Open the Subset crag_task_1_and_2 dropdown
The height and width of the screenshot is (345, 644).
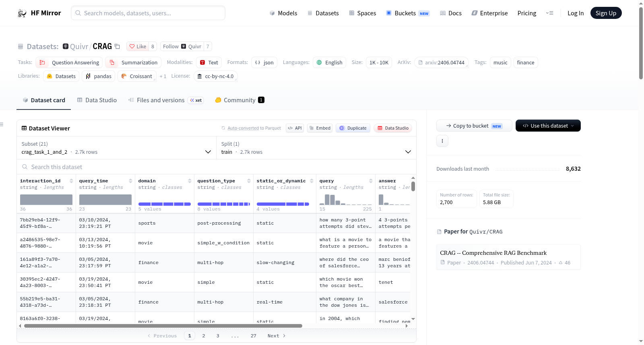pyautogui.click(x=116, y=148)
